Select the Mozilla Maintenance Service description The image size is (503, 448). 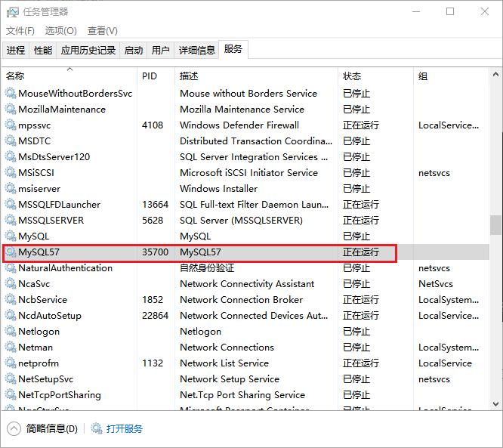[242, 109]
